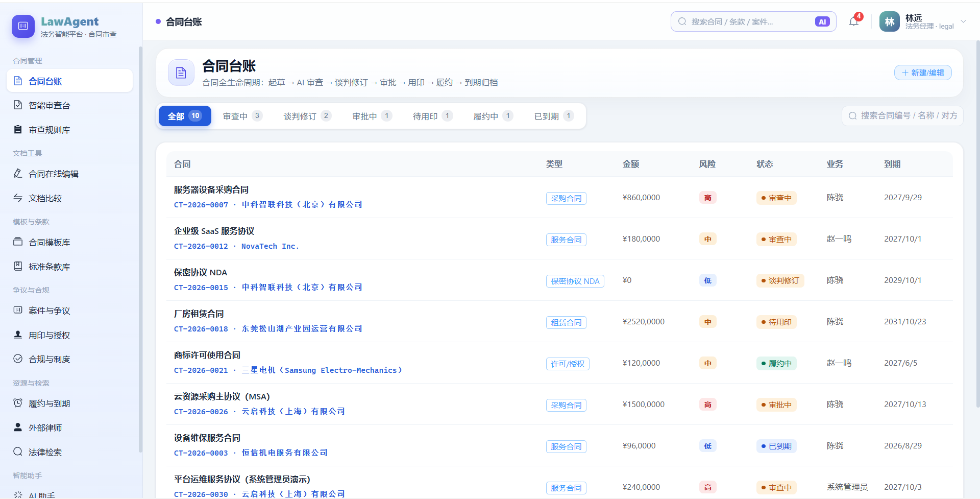This screenshot has height=499, width=980.
Task: Click the AI badge in search bar
Action: click(x=822, y=21)
